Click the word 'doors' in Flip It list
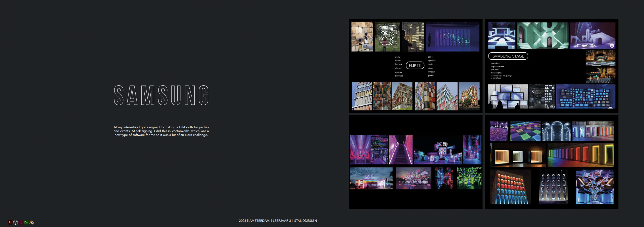Image resolution: width=644 pixels, height=227 pixels. click(x=431, y=68)
